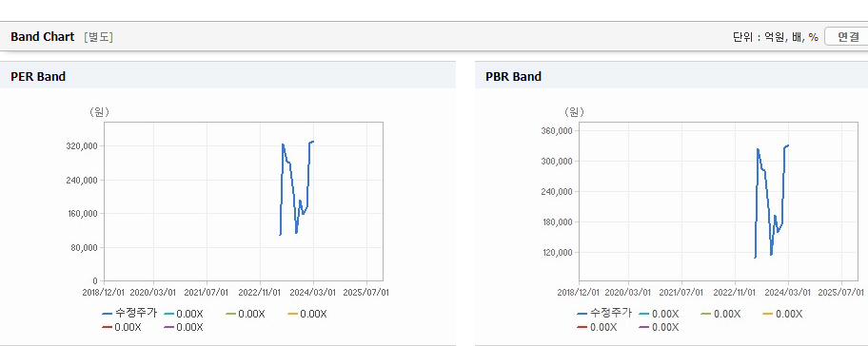Toggle teal 0.00X legend entry in PER Band chart
868x346 pixels.
click(184, 314)
